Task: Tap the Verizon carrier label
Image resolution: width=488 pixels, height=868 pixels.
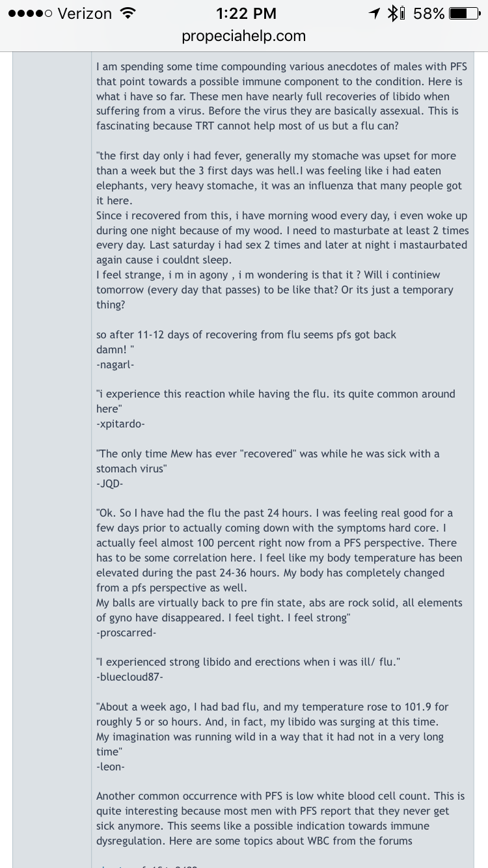Action: click(85, 13)
